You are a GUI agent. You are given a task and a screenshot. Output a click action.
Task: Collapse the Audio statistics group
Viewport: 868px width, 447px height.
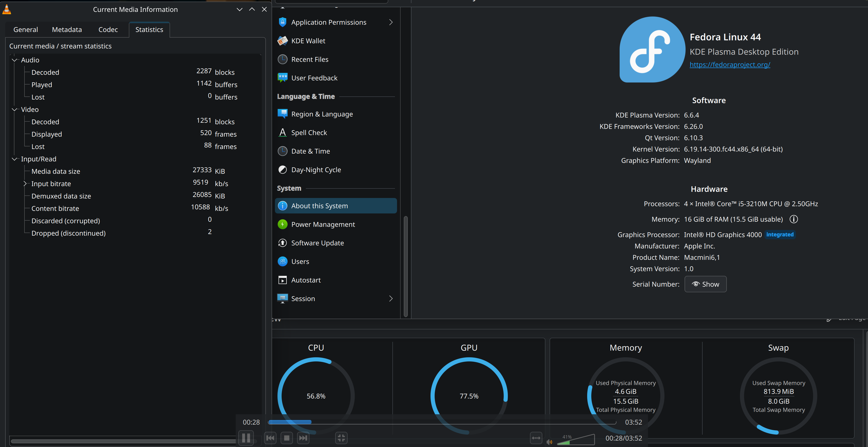[14, 60]
